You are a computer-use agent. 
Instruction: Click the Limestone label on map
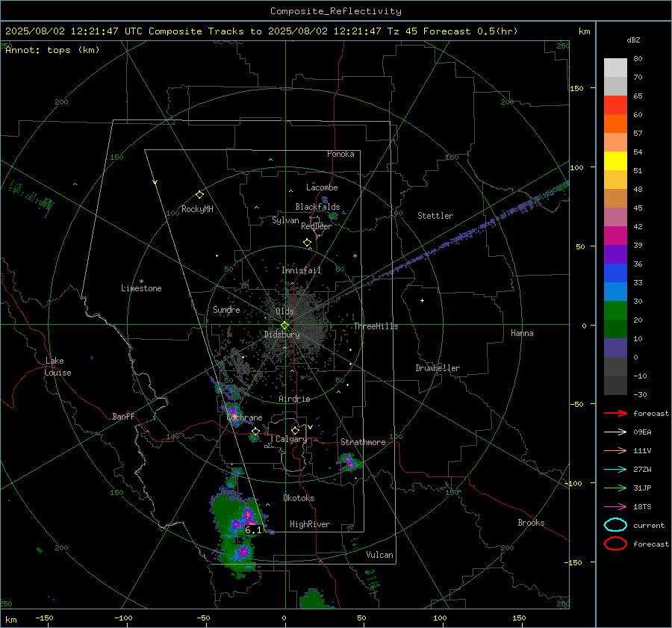point(141,288)
